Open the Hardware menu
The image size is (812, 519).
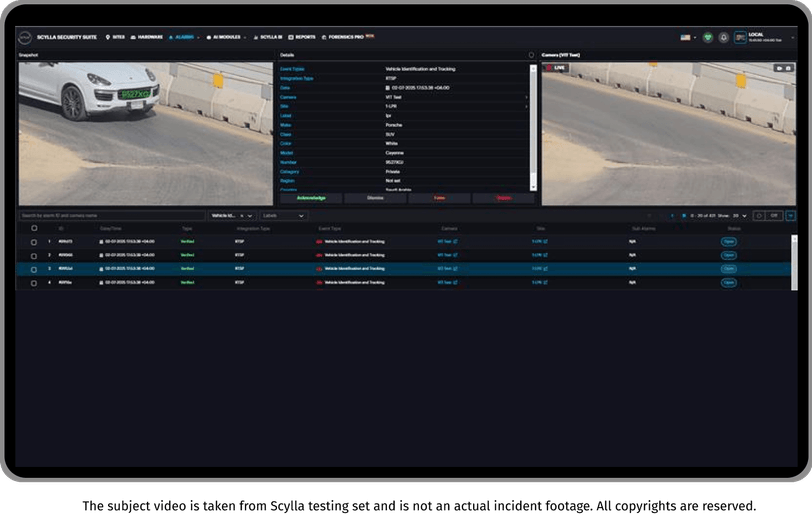coord(147,37)
